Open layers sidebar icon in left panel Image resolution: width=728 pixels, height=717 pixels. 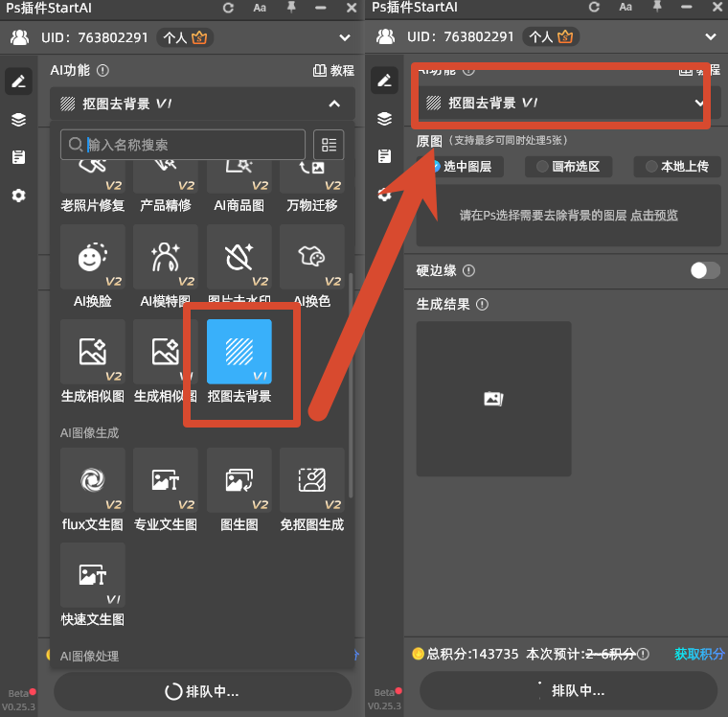point(18,120)
